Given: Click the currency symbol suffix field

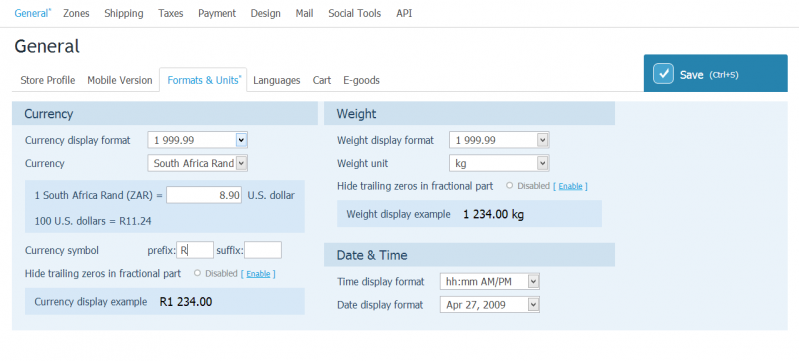Looking at the screenshot, I should [x=263, y=250].
